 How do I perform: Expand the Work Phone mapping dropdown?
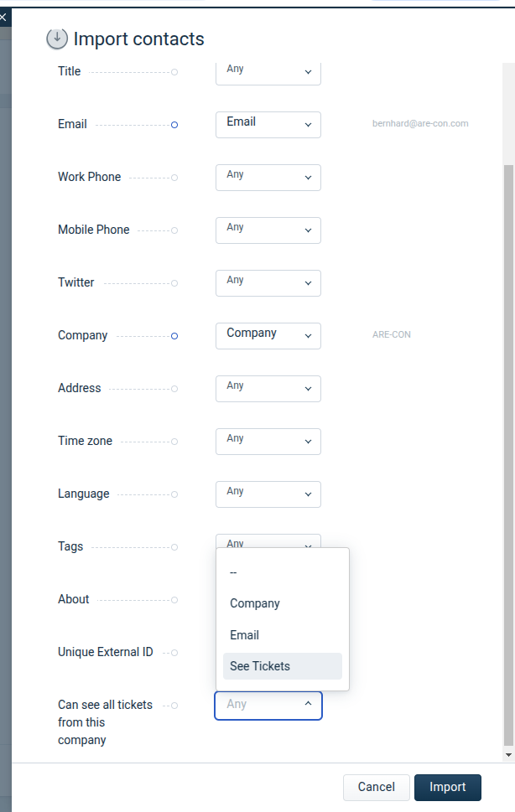coord(268,178)
